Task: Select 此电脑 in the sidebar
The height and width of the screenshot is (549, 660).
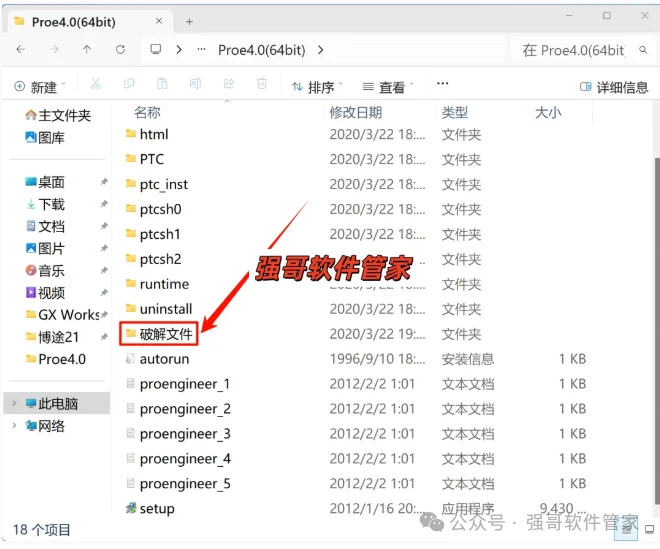Action: [56, 403]
